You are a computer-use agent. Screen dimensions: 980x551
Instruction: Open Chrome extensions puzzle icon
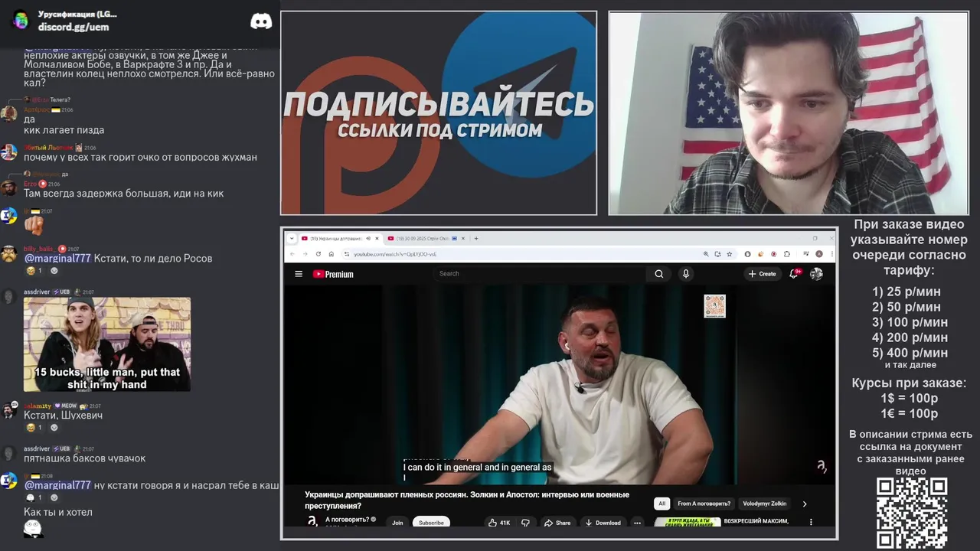coord(786,254)
